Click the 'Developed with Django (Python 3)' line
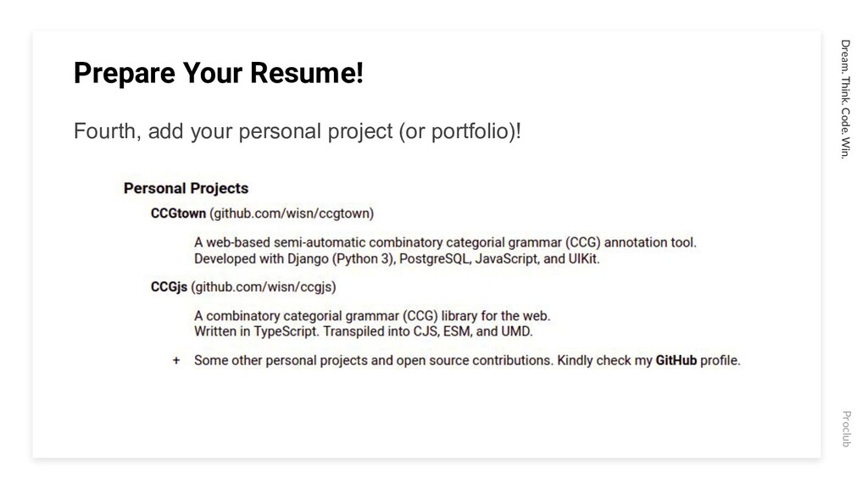 point(397,259)
